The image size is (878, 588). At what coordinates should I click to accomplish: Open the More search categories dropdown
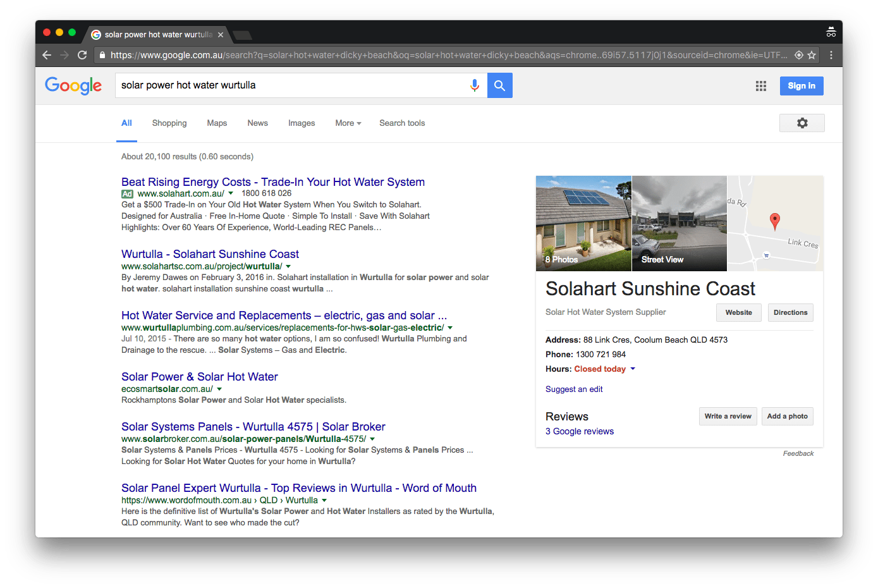(348, 123)
